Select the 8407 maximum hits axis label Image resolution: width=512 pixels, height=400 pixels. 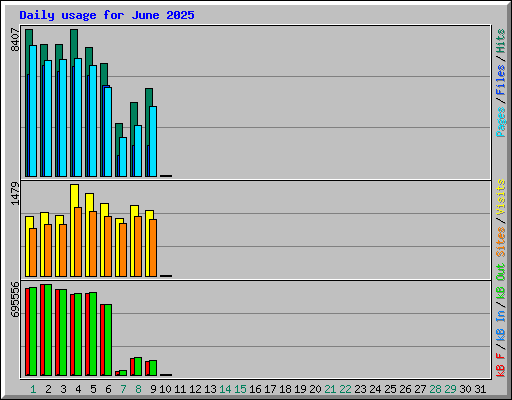tap(15, 40)
